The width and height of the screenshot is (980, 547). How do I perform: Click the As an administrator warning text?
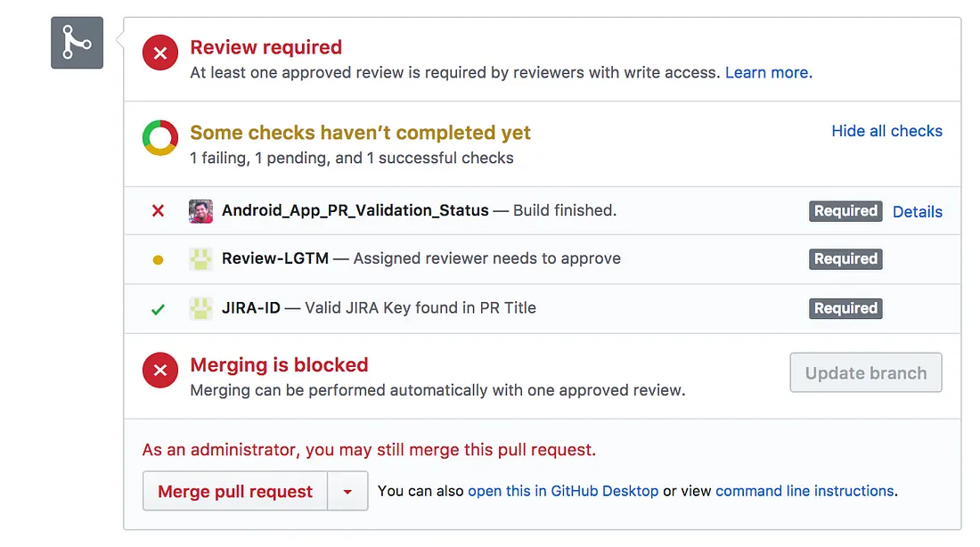coord(369,450)
